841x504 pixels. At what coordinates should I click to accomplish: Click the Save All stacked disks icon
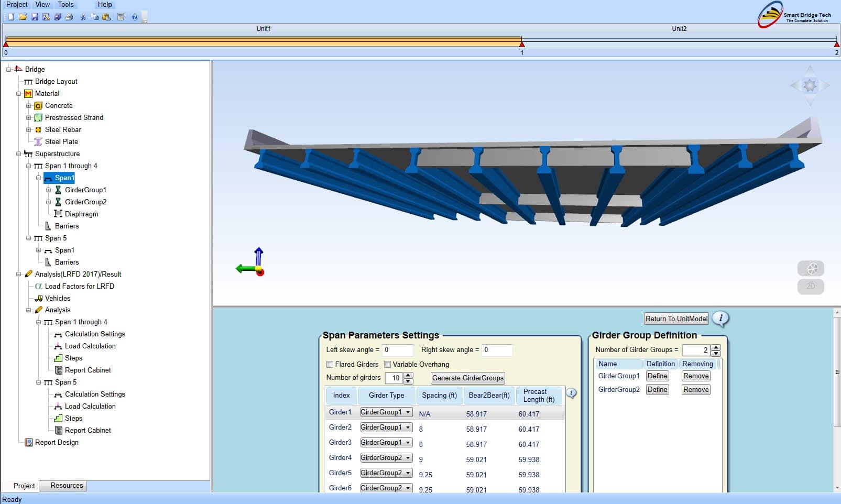[58, 17]
